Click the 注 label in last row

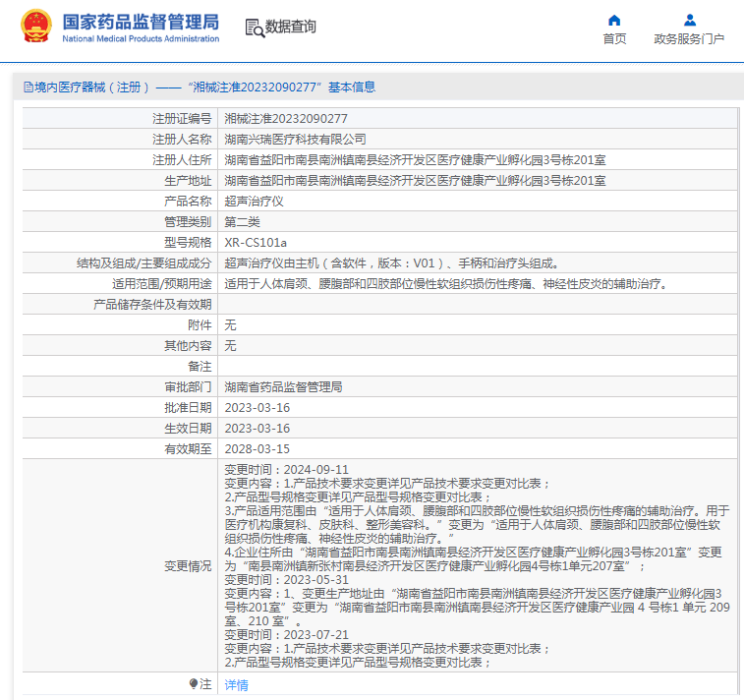click(x=205, y=684)
